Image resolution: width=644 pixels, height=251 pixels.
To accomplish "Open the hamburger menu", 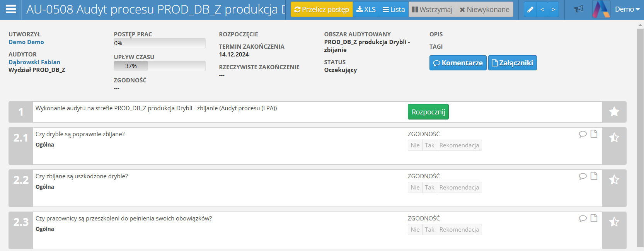I will pyautogui.click(x=11, y=9).
